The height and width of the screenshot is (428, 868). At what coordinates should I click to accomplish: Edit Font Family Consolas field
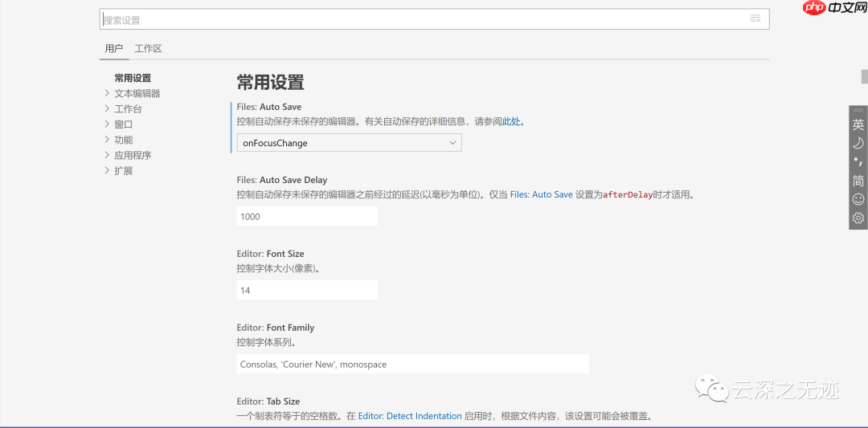[412, 364]
